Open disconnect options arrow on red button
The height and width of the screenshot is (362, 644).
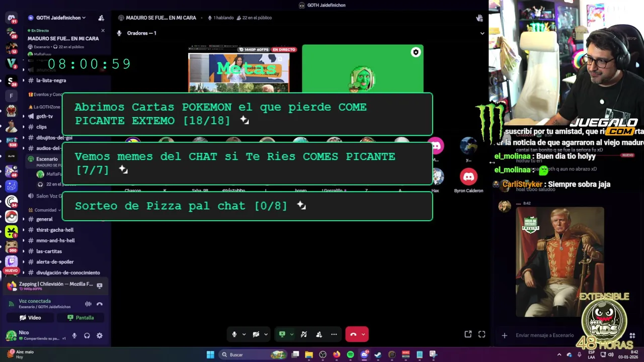(363, 334)
